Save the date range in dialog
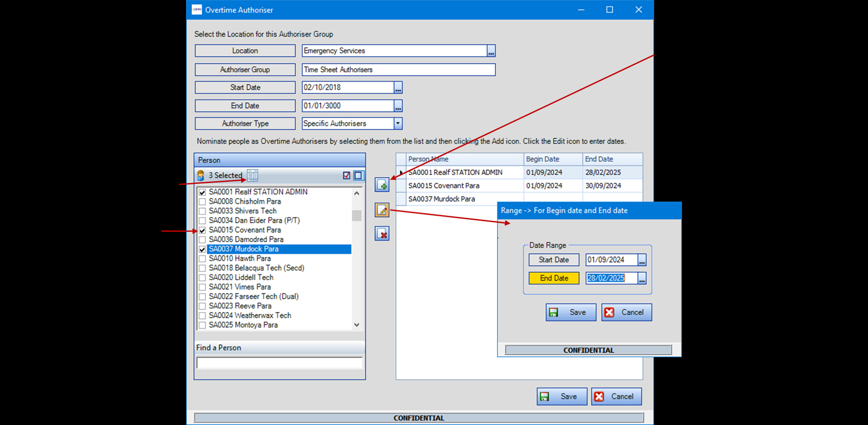The height and width of the screenshot is (425, 868). 571,312
